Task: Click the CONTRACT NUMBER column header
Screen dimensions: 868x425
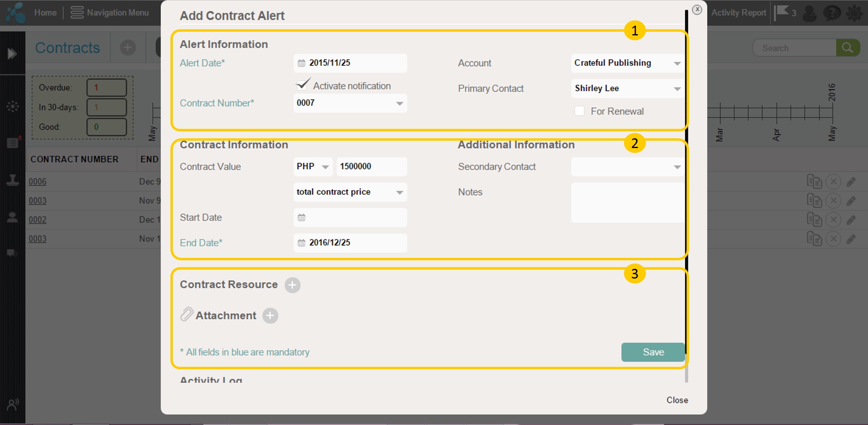Action: tap(74, 159)
